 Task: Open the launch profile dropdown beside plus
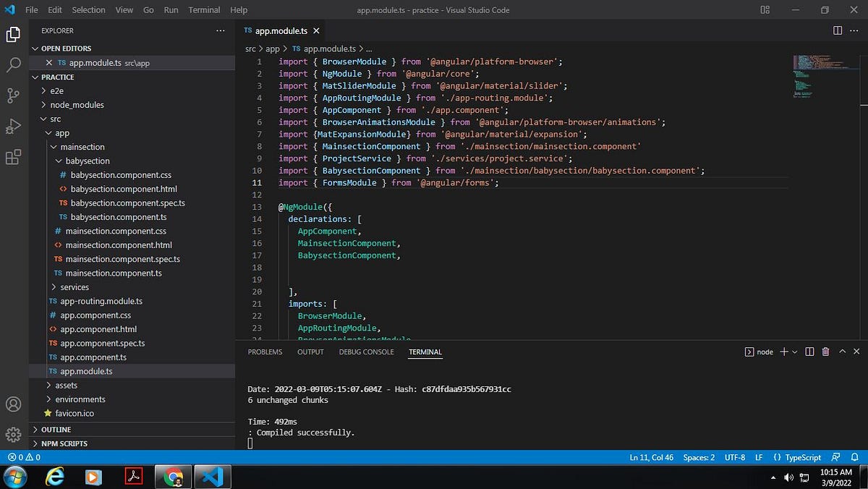[794, 352]
